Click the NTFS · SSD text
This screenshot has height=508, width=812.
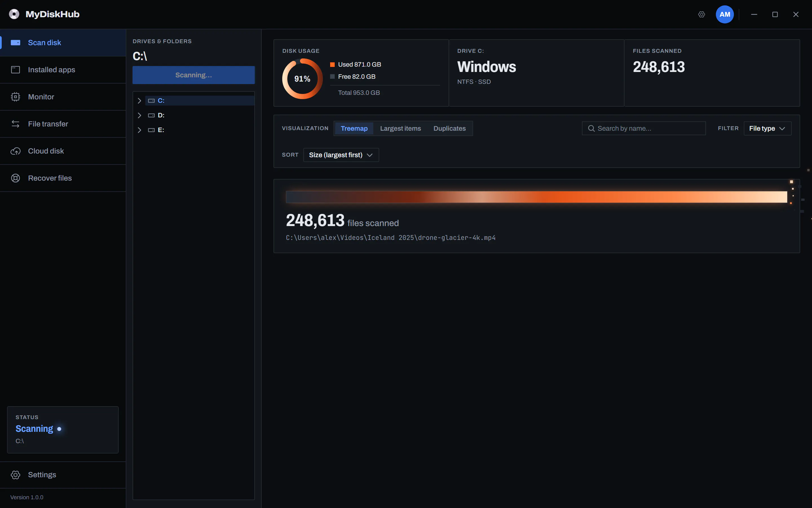(x=474, y=82)
